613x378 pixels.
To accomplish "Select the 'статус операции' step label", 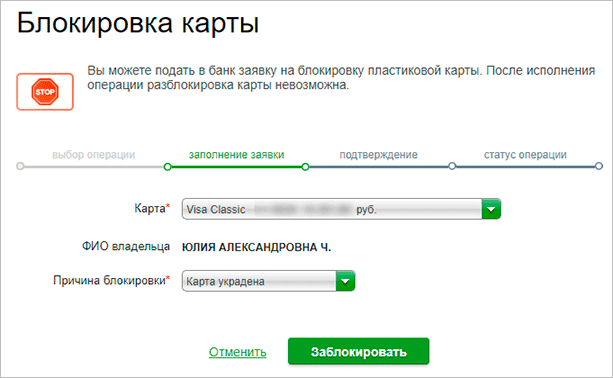I will [x=525, y=155].
